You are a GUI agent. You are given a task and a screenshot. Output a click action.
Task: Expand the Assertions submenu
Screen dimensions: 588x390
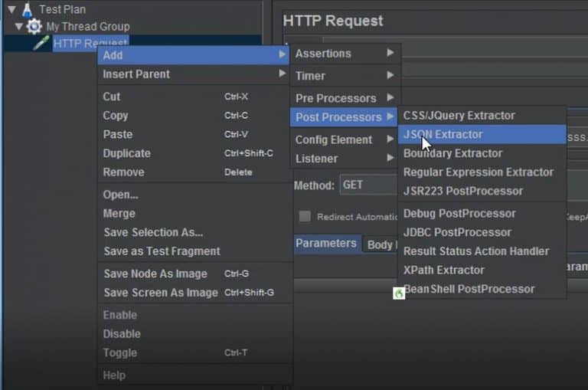(345, 54)
